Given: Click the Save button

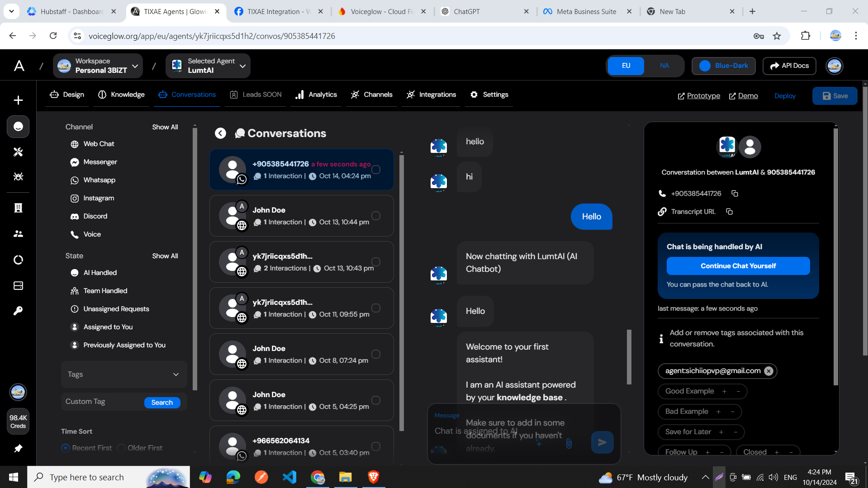Looking at the screenshot, I should pyautogui.click(x=835, y=96).
